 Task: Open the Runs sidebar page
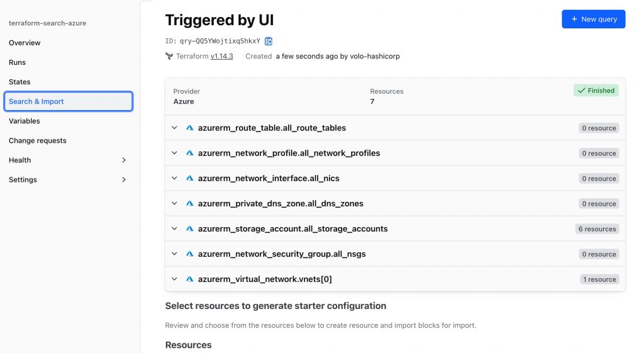pyautogui.click(x=17, y=62)
